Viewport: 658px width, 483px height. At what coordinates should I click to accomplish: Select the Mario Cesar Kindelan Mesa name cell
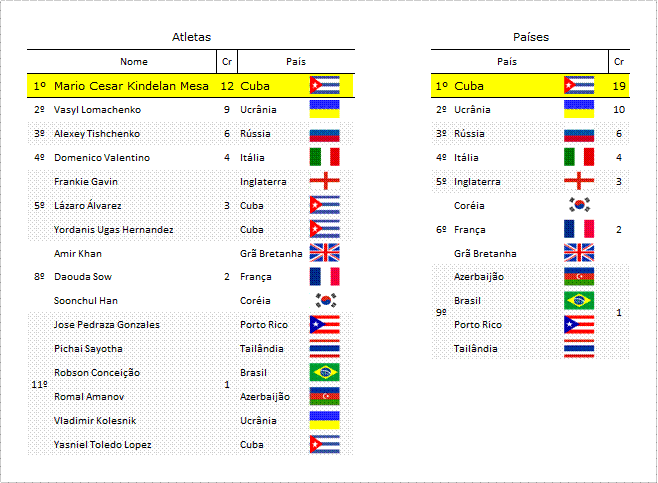131,86
